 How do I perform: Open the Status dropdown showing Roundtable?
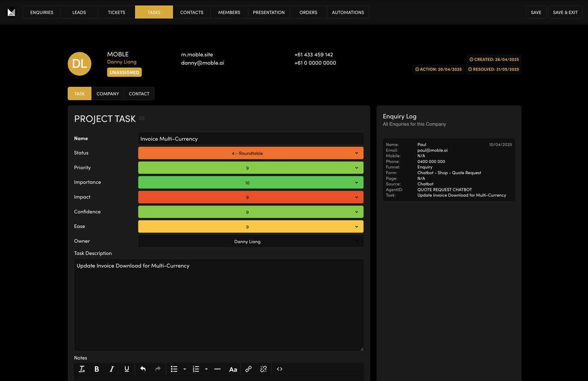point(251,153)
